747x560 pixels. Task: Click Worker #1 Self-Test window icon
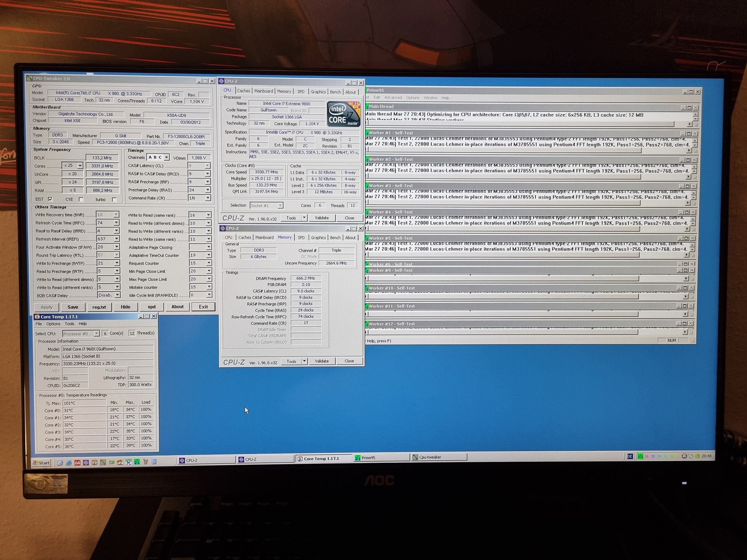(x=367, y=133)
